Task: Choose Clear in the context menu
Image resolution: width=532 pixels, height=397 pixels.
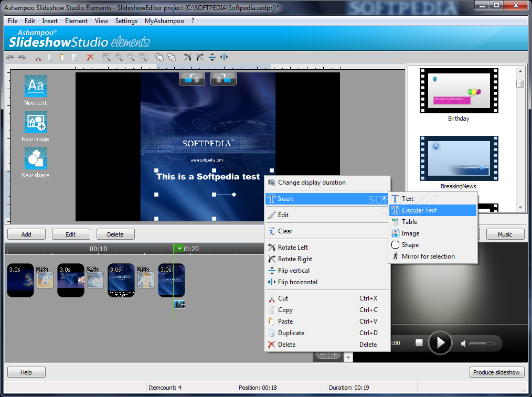Action: pos(327,231)
